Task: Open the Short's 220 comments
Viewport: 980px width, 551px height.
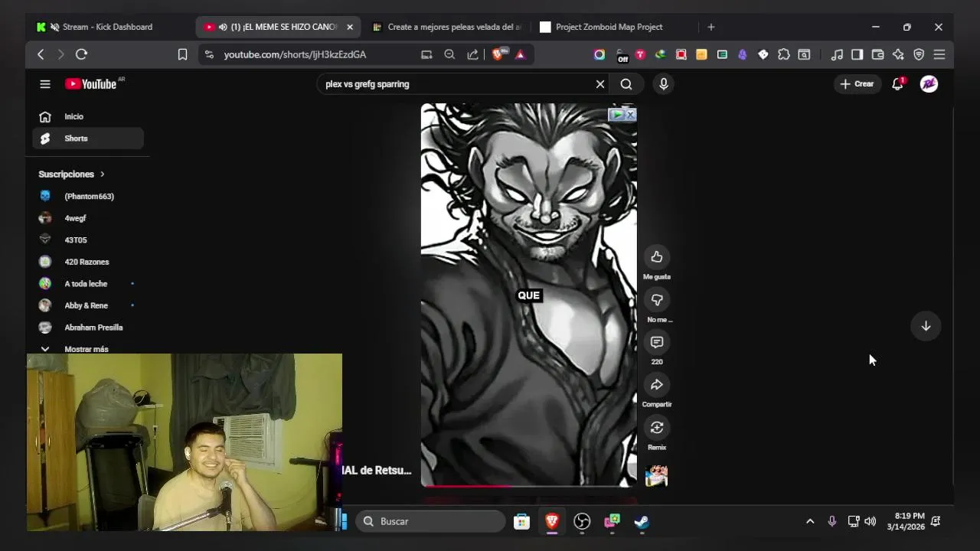Action: 657,342
